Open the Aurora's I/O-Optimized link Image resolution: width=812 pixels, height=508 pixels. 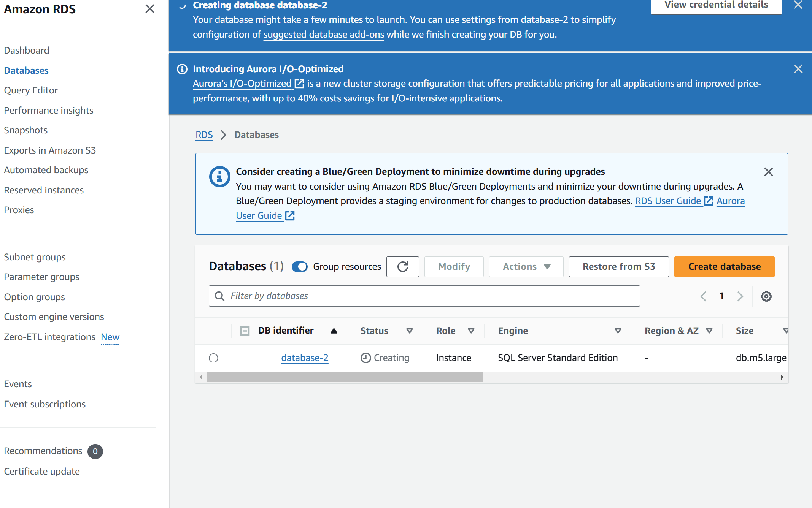(x=242, y=84)
